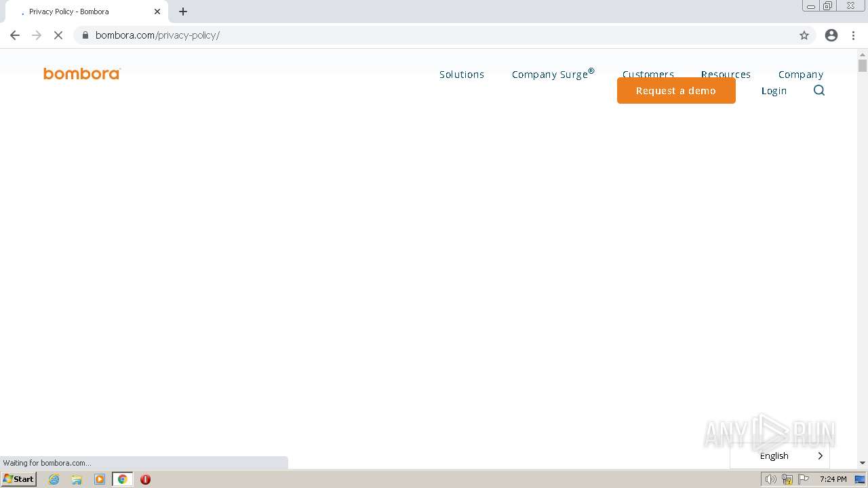Click the scrollbar down arrow
Viewport: 868px width, 488px height.
coord(863,463)
